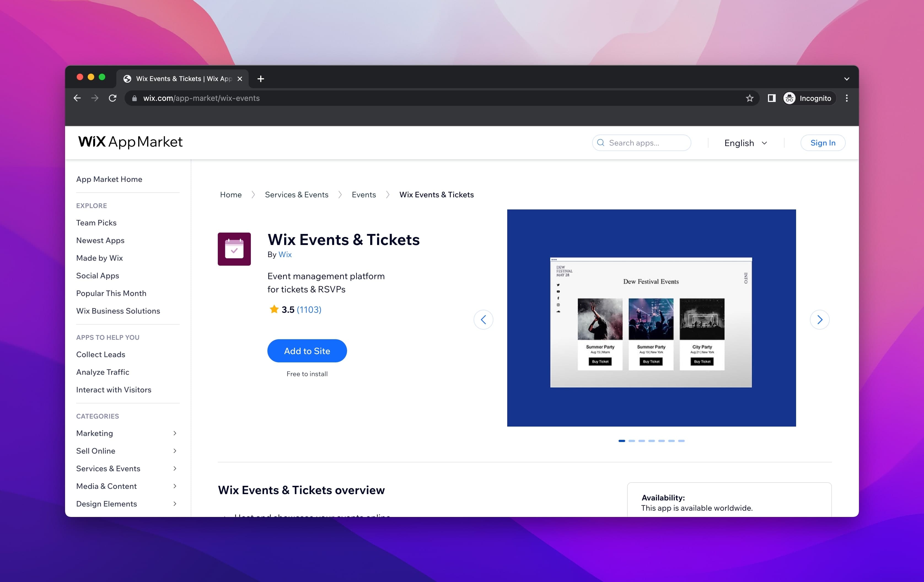Click the left carousel navigation arrow icon
Screen dimensions: 924x582
(x=484, y=319)
